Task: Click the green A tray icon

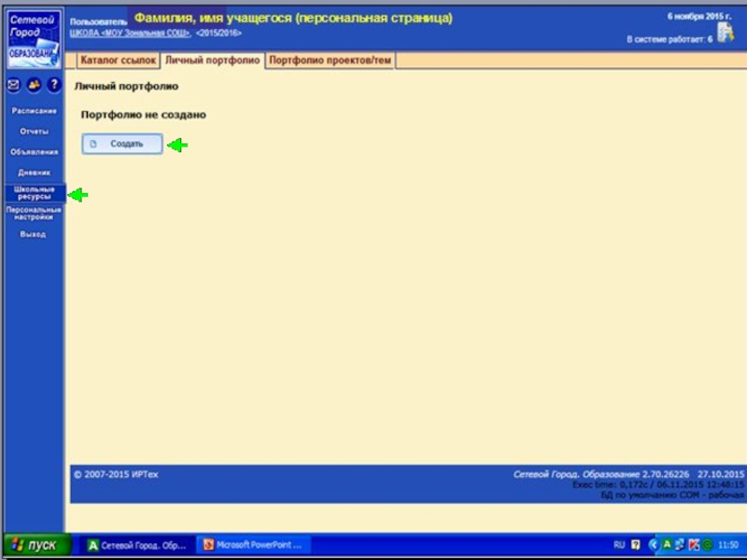Action: (667, 545)
